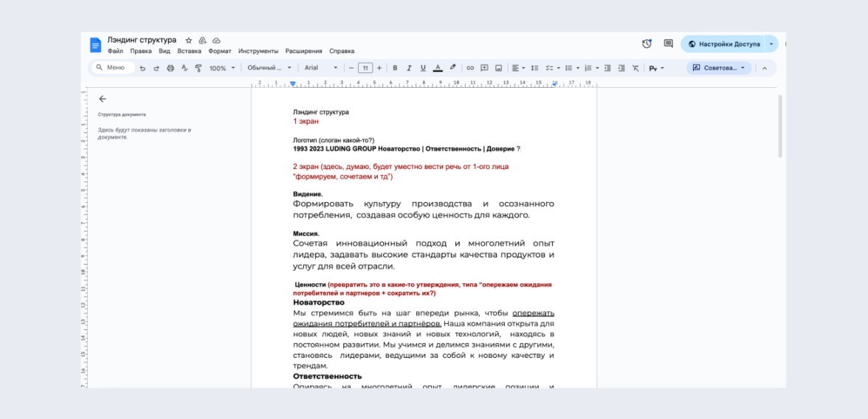Toggle italic formatting
Screen dimensions: 868x419
point(409,68)
